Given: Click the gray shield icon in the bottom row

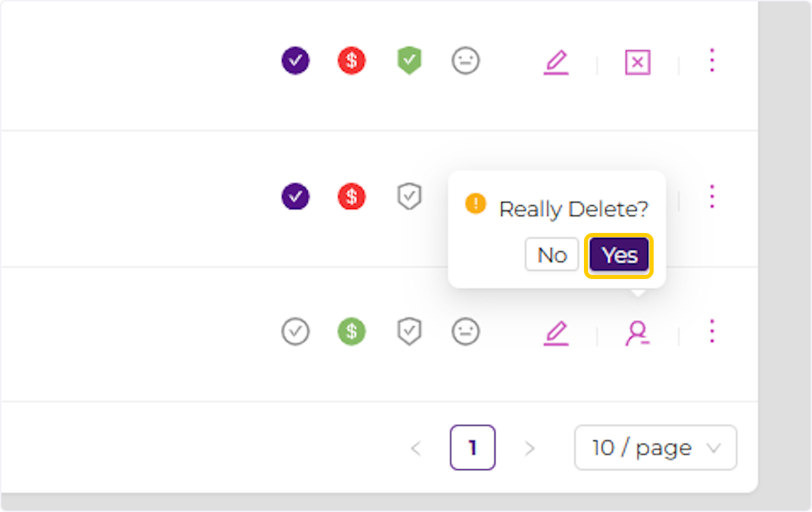Looking at the screenshot, I should click(x=409, y=331).
